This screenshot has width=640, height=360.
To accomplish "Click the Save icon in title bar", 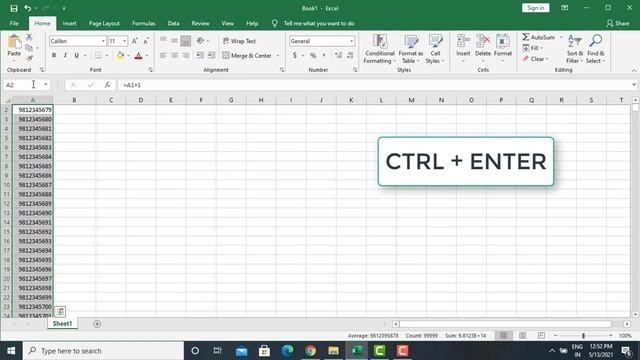I will [x=13, y=8].
